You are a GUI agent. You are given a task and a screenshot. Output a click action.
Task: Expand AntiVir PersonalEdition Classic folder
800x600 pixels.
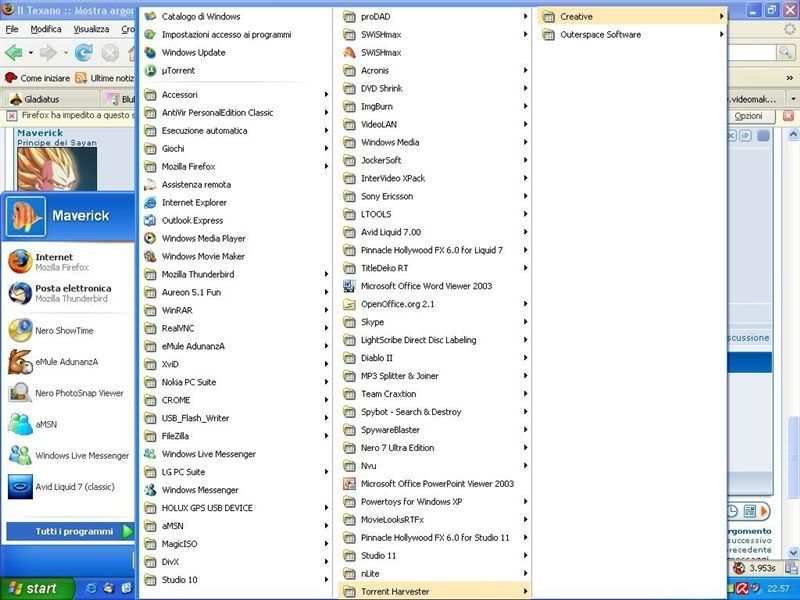[x=235, y=113]
